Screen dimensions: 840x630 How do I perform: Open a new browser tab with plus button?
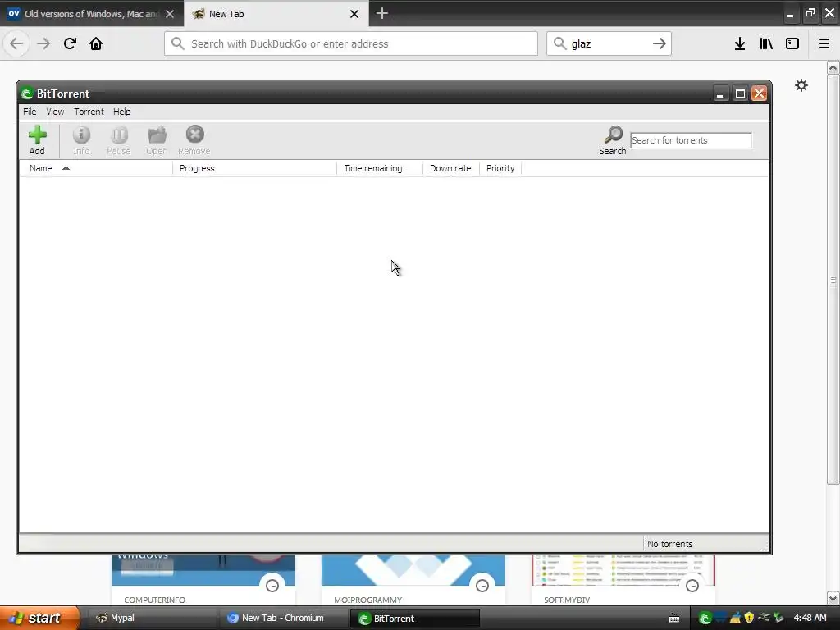[x=382, y=13]
